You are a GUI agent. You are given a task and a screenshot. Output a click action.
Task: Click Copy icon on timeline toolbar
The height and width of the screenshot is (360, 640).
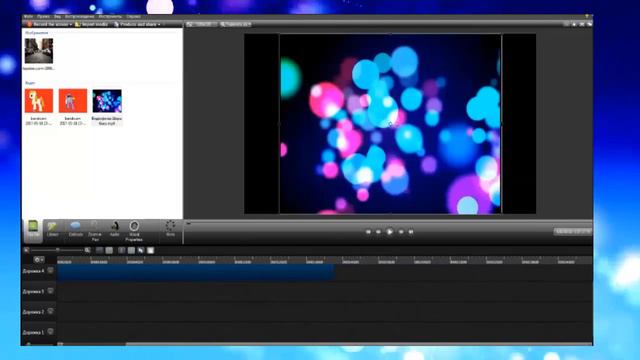tap(141, 250)
